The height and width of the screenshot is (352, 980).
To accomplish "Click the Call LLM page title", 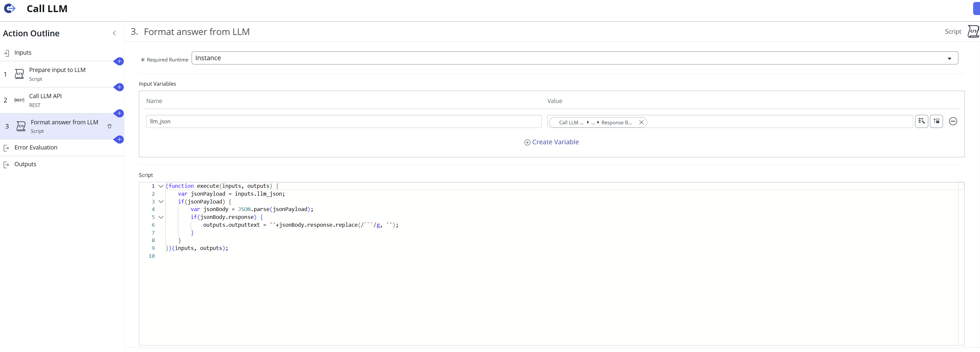I will tap(47, 9).
